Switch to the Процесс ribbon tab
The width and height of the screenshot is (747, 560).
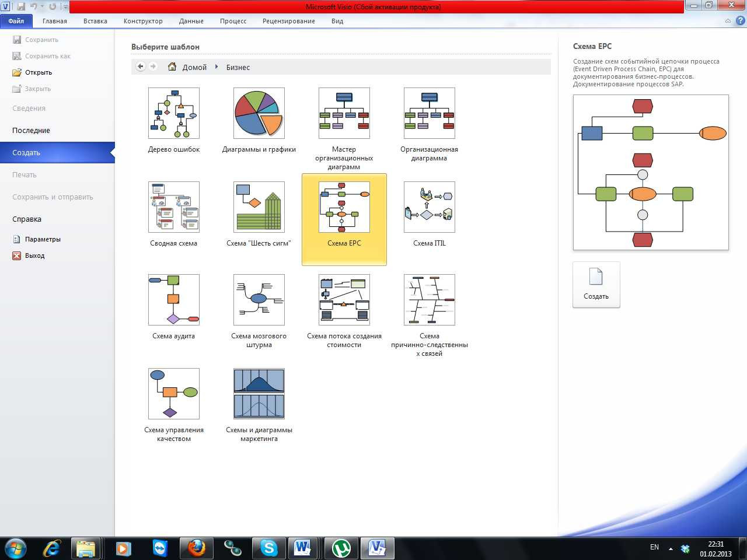click(233, 21)
